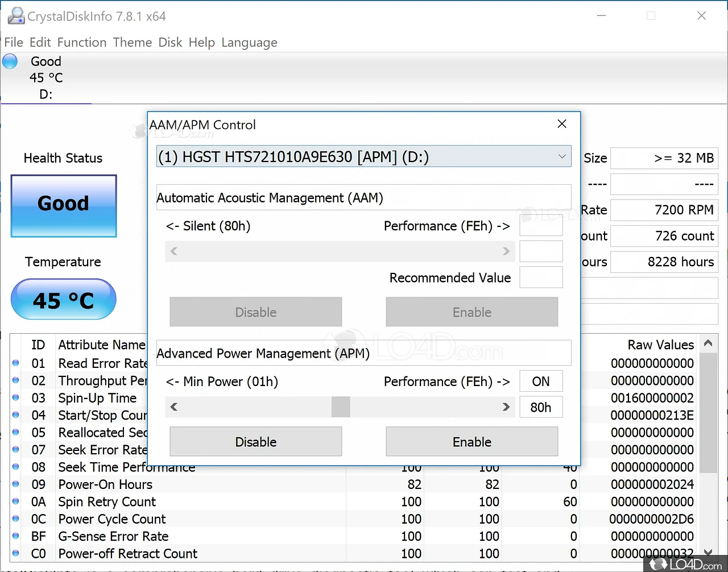Click the status dot for attribute 04
728x572 pixels.
[x=16, y=415]
